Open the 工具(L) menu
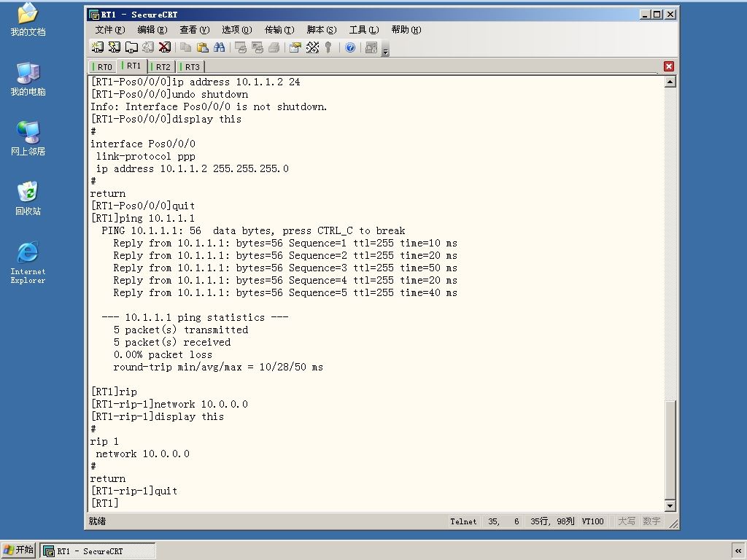 click(364, 29)
